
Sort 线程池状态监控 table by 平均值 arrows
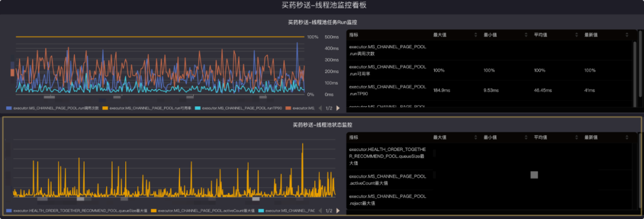point(576,137)
